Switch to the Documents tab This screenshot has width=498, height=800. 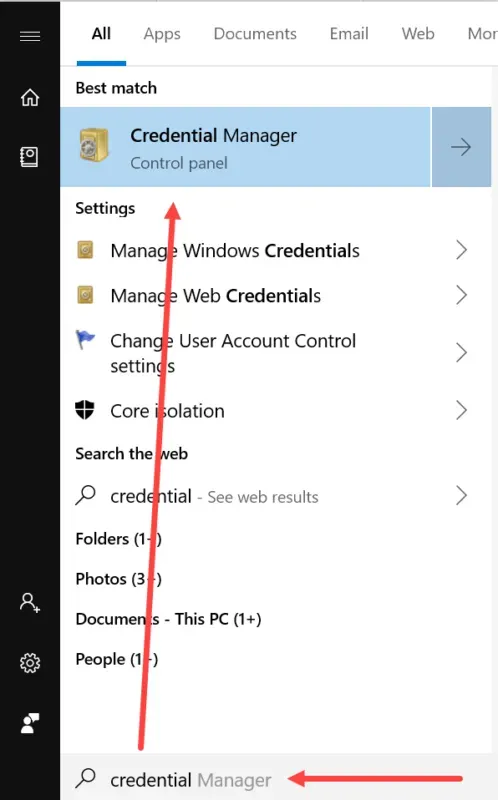point(255,34)
